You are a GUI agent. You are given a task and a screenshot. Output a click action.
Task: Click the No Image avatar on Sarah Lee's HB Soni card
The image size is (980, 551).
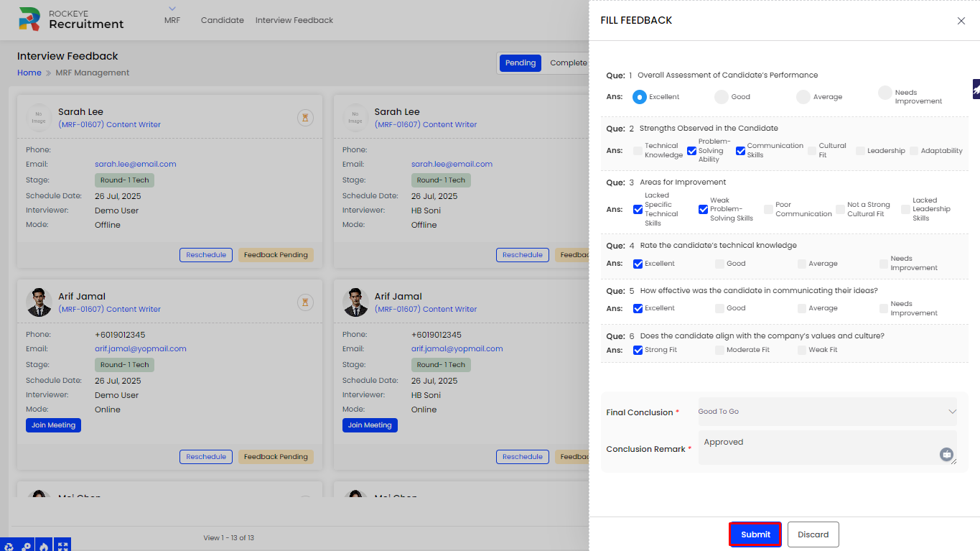(x=355, y=118)
